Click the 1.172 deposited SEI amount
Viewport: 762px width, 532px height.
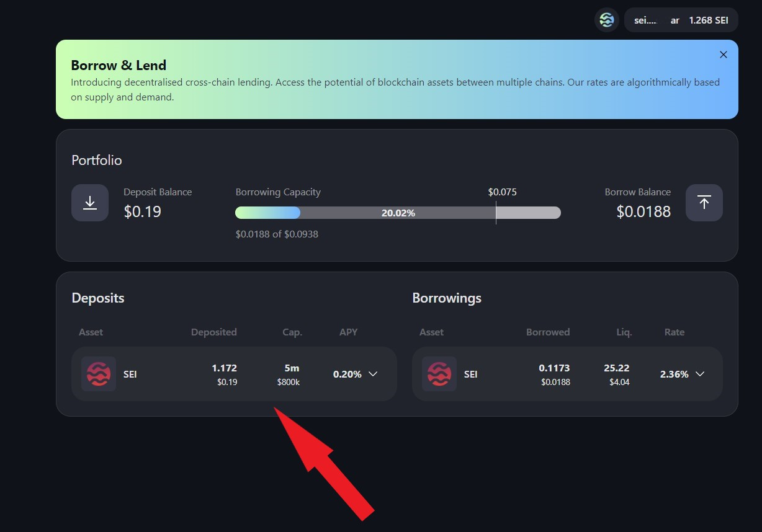tap(224, 368)
